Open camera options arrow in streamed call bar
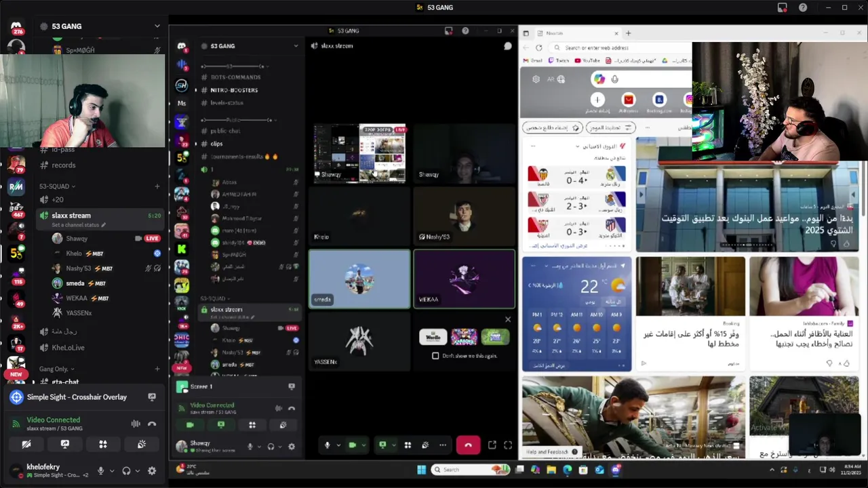 [363, 445]
